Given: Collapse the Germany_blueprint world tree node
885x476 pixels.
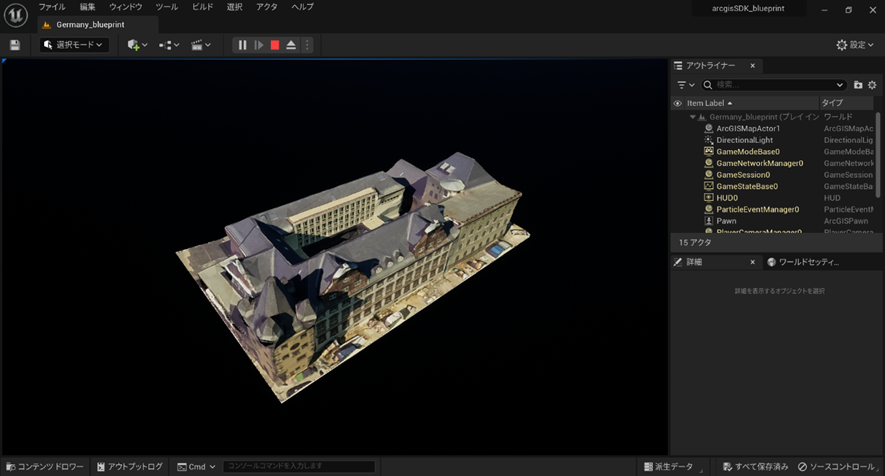Looking at the screenshot, I should [693, 117].
